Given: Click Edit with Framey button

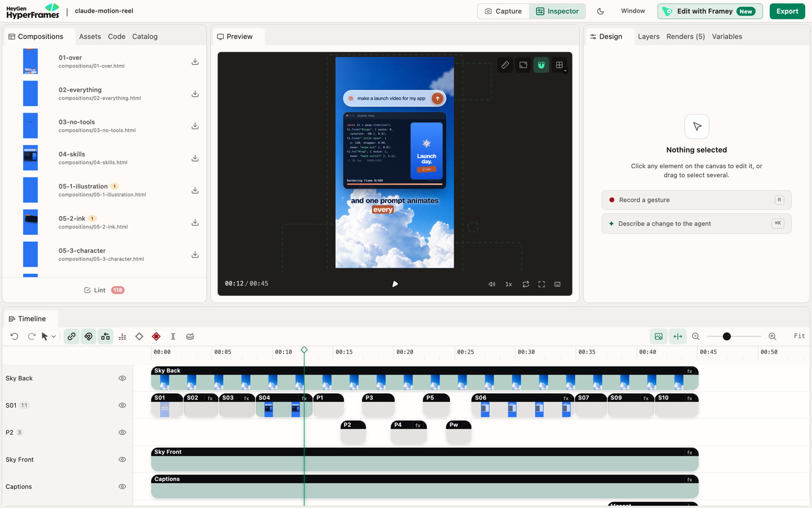Looking at the screenshot, I should tap(710, 11).
